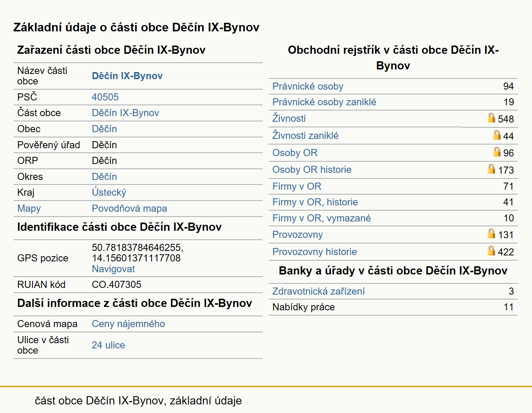Follow the Část obce Děčín IX-Bynov link

pos(125,113)
